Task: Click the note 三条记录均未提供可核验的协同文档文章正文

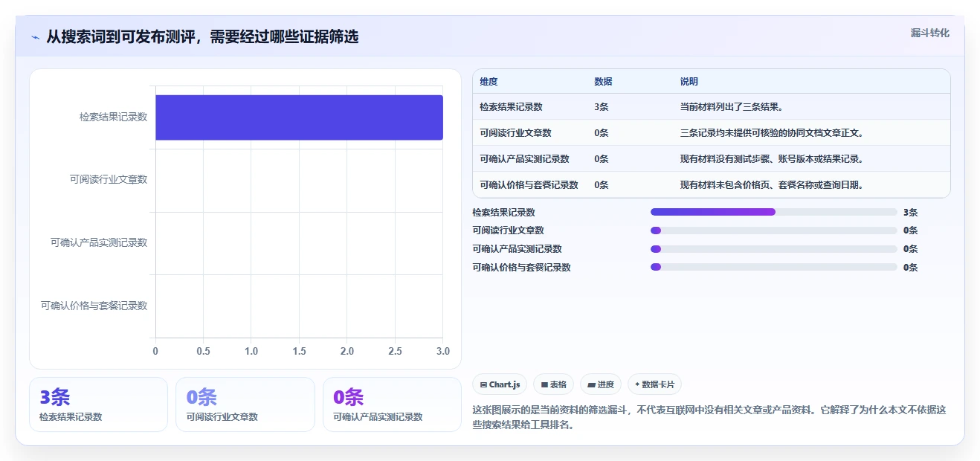Action: tap(772, 133)
